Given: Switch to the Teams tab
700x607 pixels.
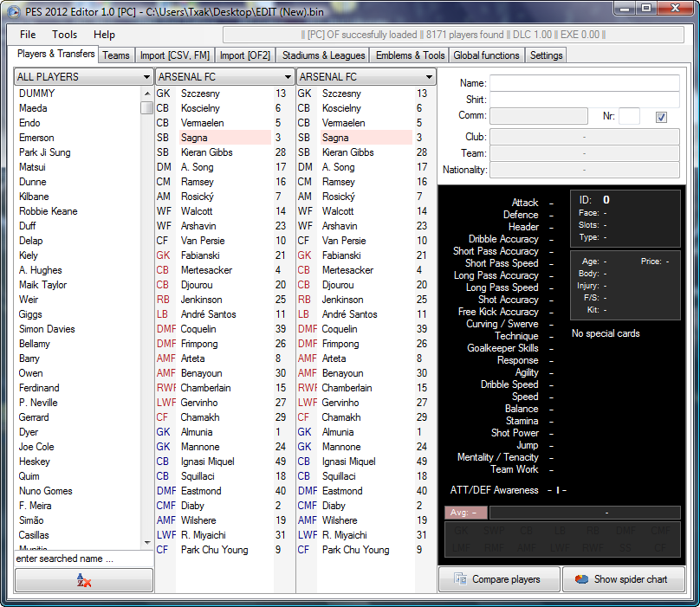Looking at the screenshot, I should 116,55.
